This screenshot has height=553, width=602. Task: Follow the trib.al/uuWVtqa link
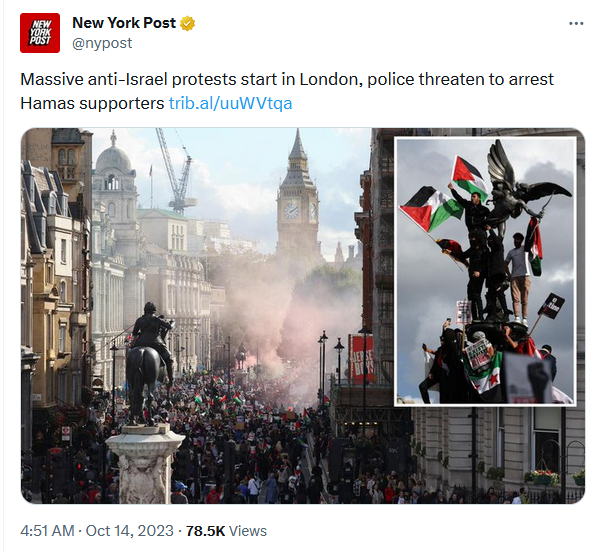tap(230, 103)
